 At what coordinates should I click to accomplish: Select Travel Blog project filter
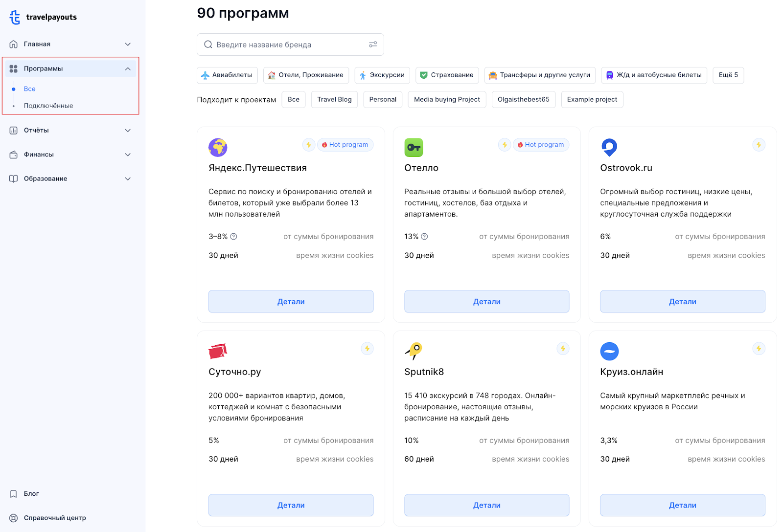coord(334,100)
